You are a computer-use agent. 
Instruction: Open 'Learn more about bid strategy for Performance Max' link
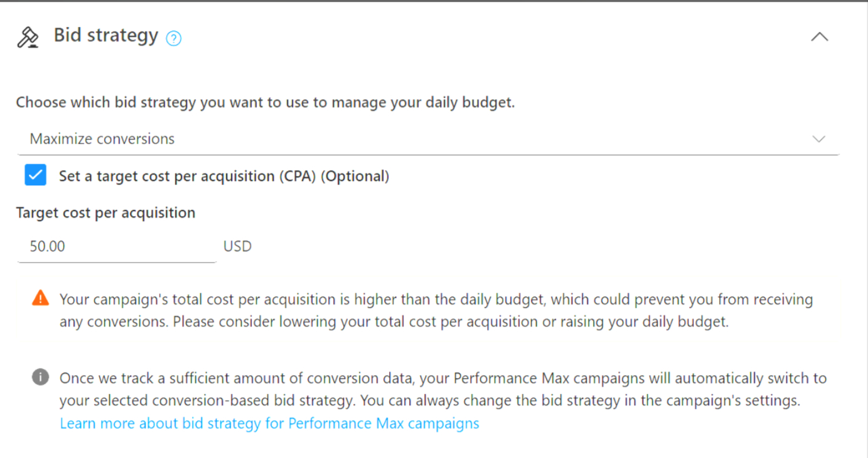[x=269, y=423]
